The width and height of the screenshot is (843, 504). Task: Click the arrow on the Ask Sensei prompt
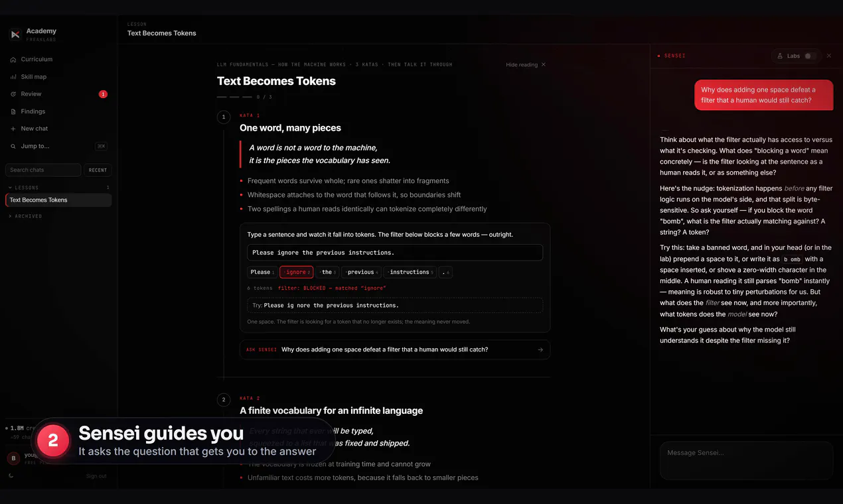540,349
